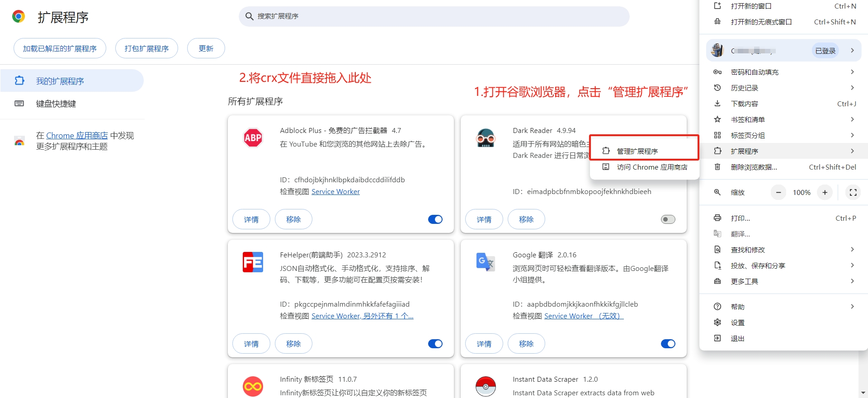This screenshot has width=868, height=398.
Task: Click the star icon for 书签和清单
Action: click(717, 119)
